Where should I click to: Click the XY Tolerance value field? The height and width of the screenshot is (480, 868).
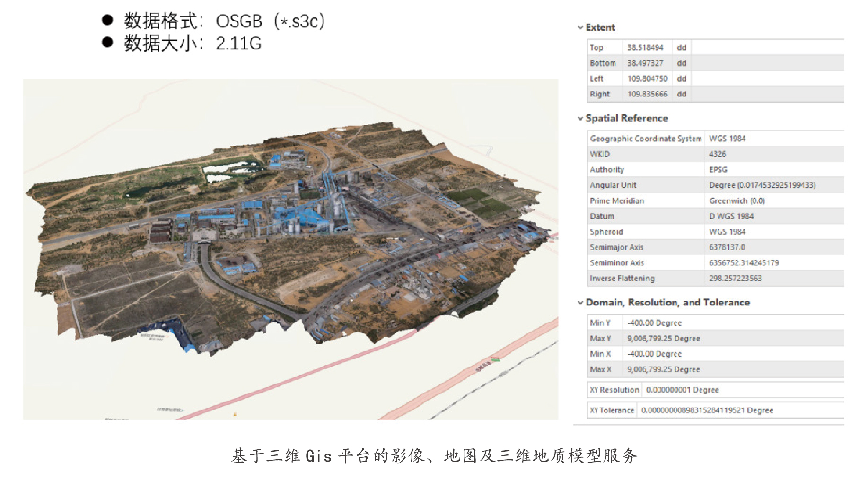click(707, 410)
